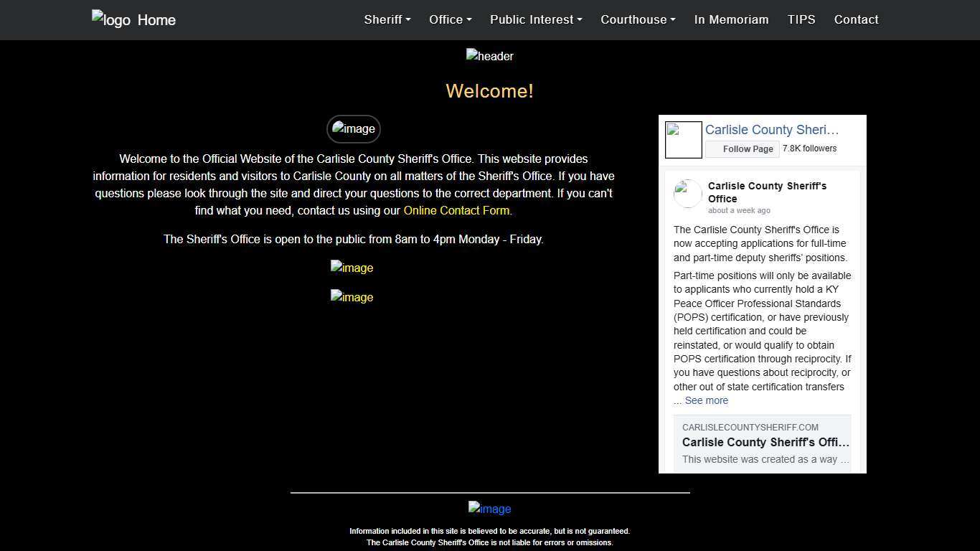Click the footer image placeholder above the disclaimer
Viewport: 980px width, 551px height.
[490, 509]
